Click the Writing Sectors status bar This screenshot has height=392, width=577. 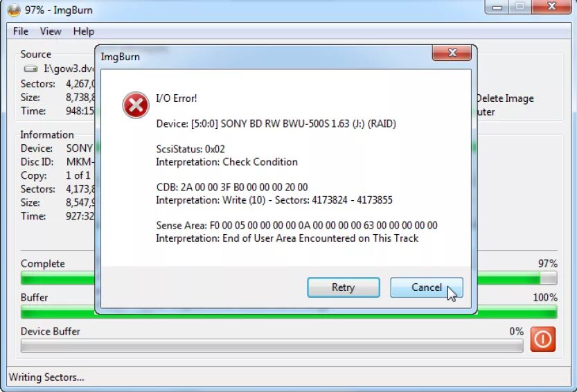tap(46, 377)
